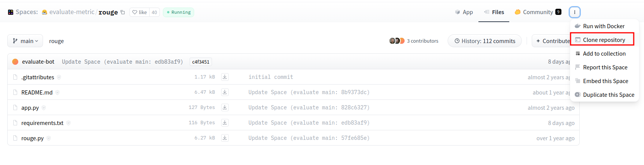Click commit hash c4f3451

[201, 62]
